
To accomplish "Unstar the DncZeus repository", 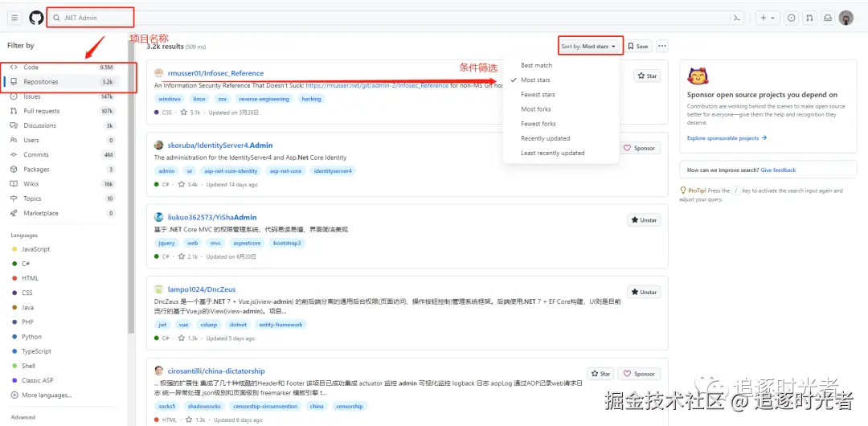I will (644, 292).
